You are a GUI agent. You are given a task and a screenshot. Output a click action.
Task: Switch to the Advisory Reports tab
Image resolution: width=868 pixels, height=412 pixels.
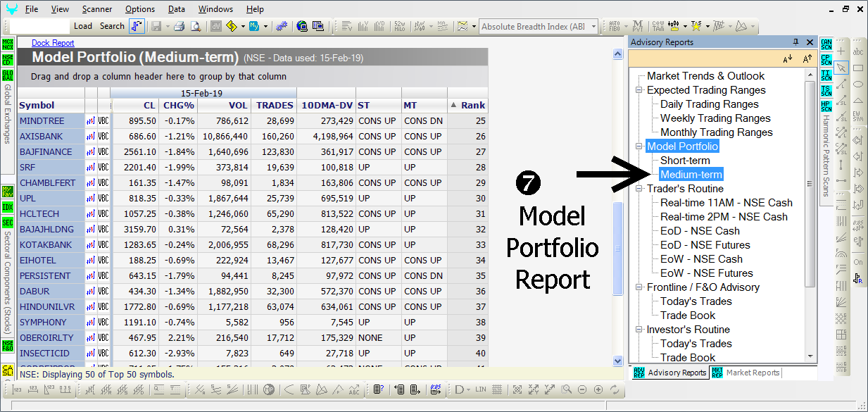pyautogui.click(x=671, y=373)
